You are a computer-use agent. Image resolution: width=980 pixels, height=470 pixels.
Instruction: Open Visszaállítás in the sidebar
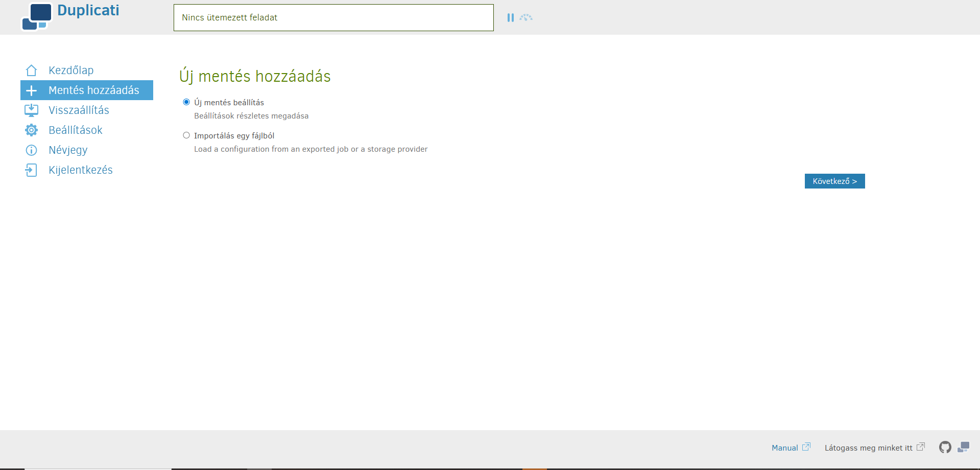(79, 110)
